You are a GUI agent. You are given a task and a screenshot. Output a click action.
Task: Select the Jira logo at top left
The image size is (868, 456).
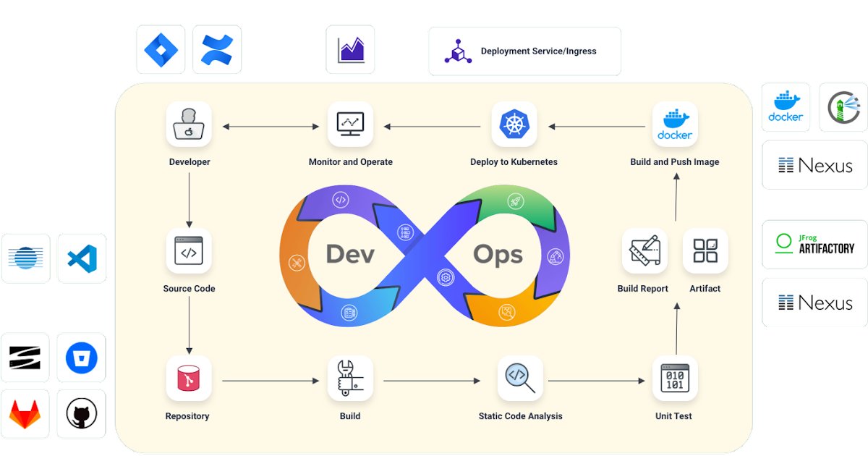pos(161,48)
